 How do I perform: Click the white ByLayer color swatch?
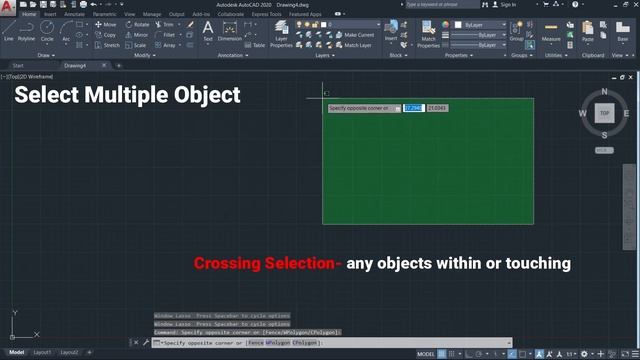tap(458, 25)
